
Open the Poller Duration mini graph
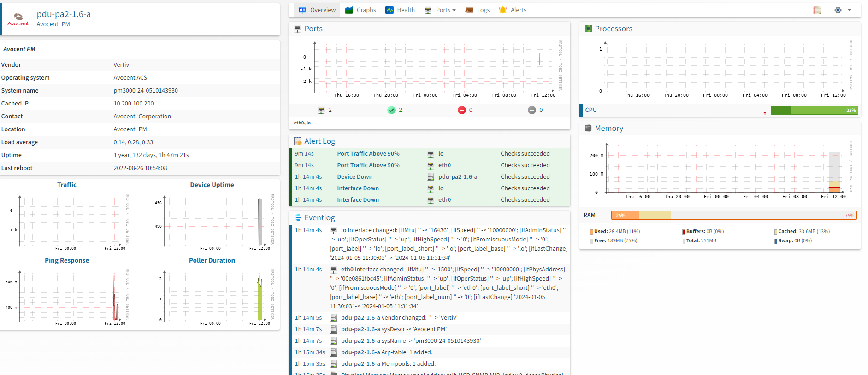tap(212, 297)
